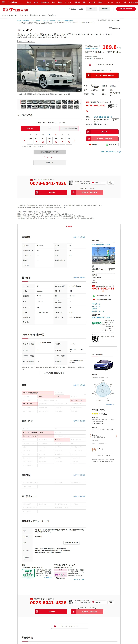Click the help icon next to 支払総額
The image size is (138, 644).
point(99,46)
